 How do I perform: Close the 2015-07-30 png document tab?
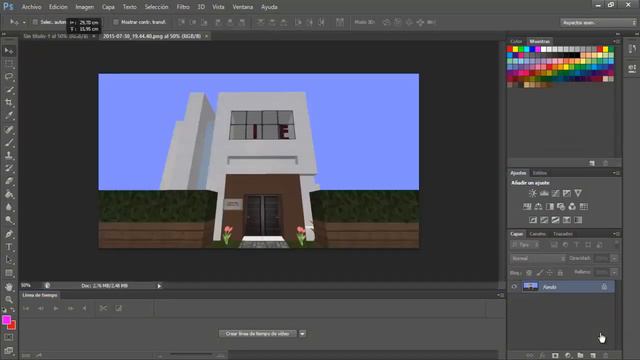pyautogui.click(x=207, y=36)
